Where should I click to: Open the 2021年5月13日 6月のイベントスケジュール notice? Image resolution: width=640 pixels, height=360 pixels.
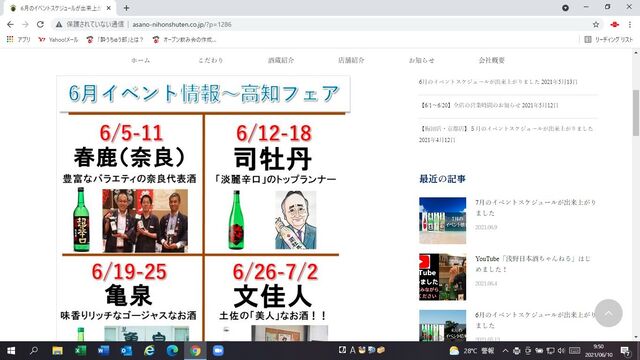pyautogui.click(x=498, y=82)
